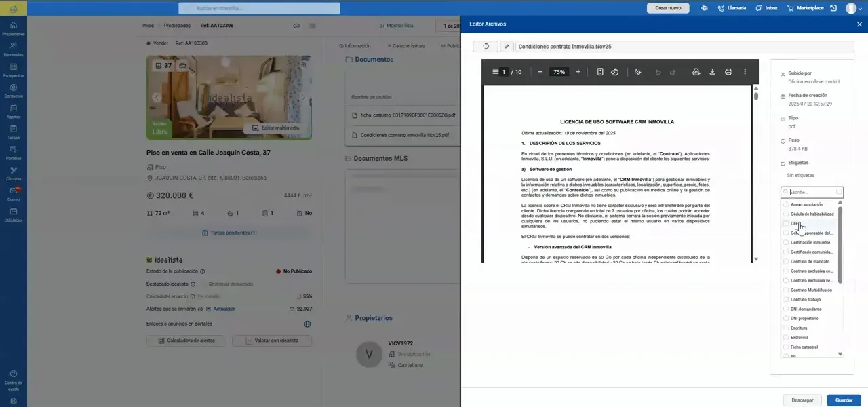
Task: Open the Información tab in background page
Action: tap(355, 46)
